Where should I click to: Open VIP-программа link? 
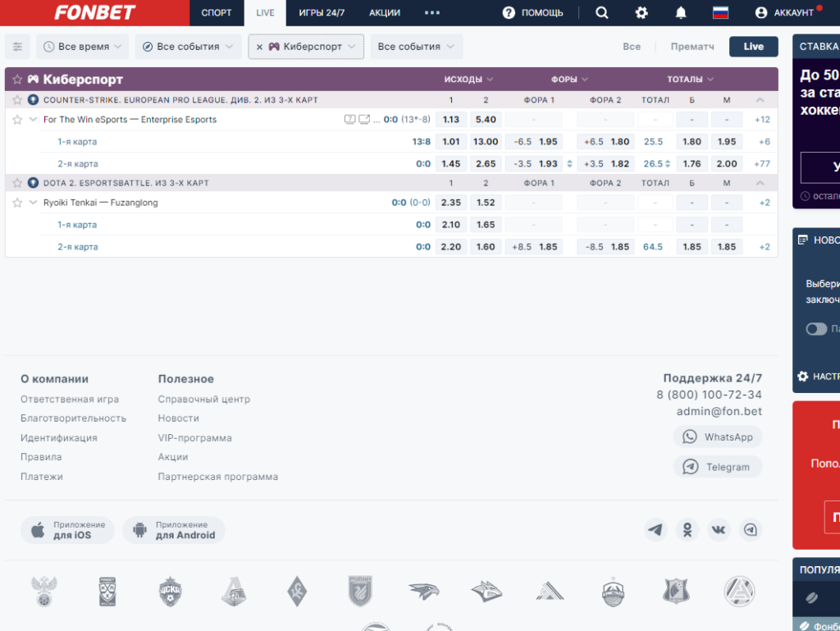point(194,437)
